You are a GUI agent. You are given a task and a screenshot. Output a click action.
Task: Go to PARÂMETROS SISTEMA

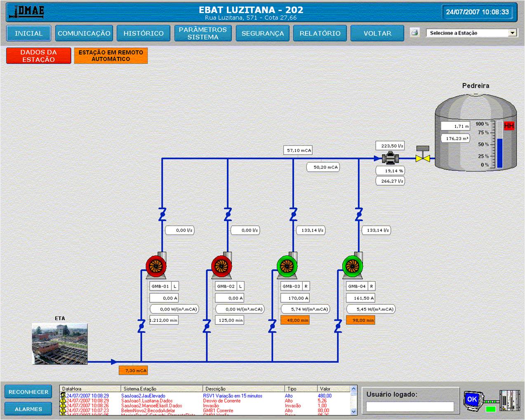tap(202, 33)
